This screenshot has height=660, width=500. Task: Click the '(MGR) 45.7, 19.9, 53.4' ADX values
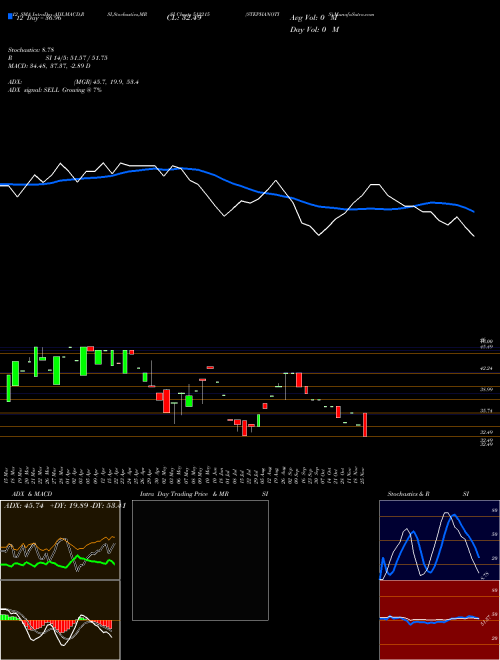[106, 82]
